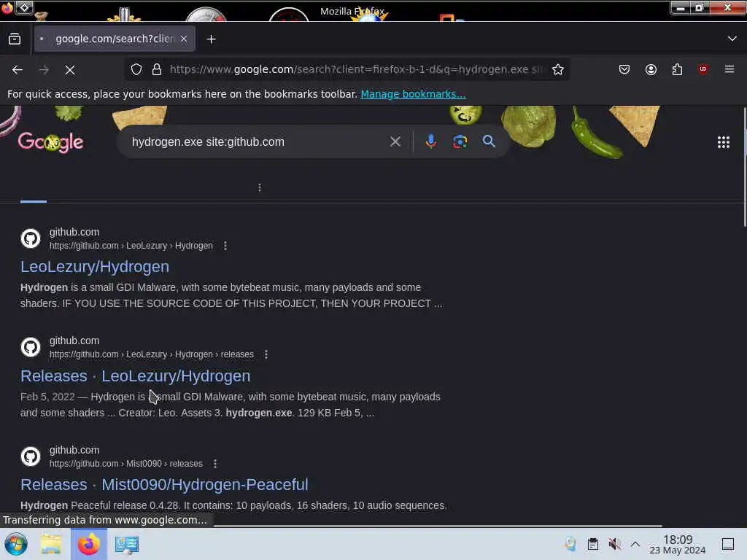Open system settings taskbar icon
Screen dimensions: 747x560
pyautogui.click(x=127, y=544)
